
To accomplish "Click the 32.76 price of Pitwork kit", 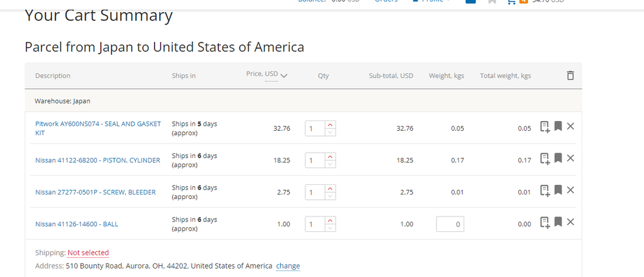I will (x=282, y=128).
